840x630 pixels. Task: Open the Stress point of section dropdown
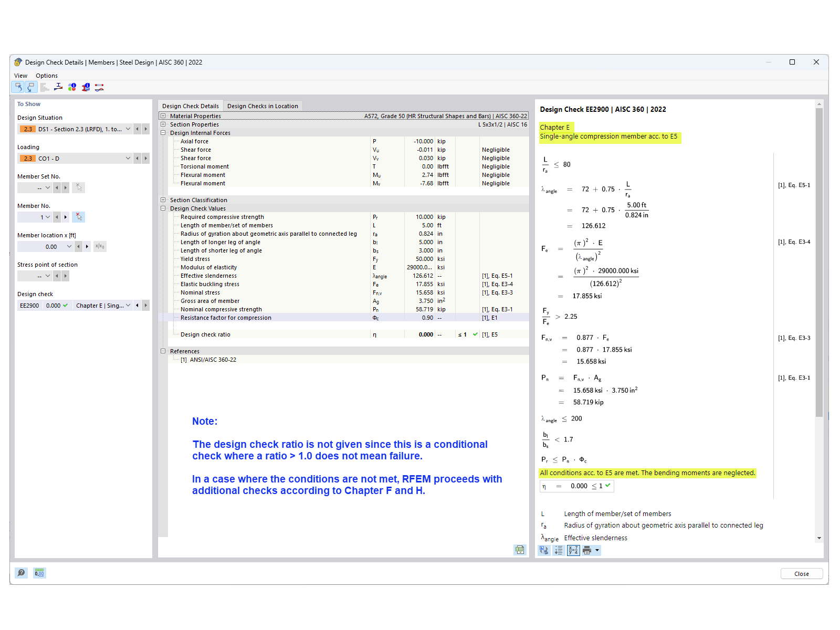(48, 276)
